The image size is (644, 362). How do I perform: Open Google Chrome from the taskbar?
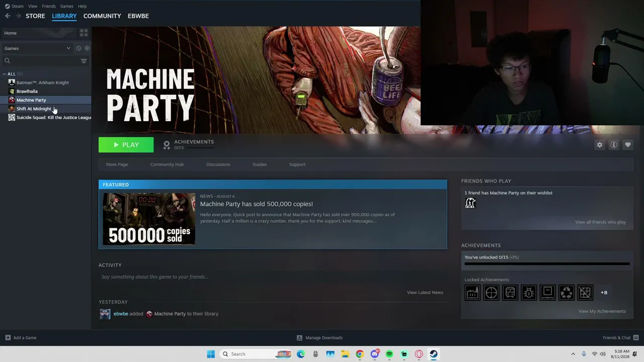click(x=359, y=354)
